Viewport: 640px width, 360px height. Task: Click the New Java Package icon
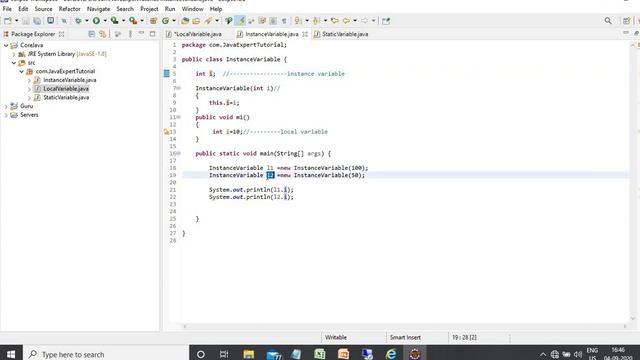click(x=153, y=21)
